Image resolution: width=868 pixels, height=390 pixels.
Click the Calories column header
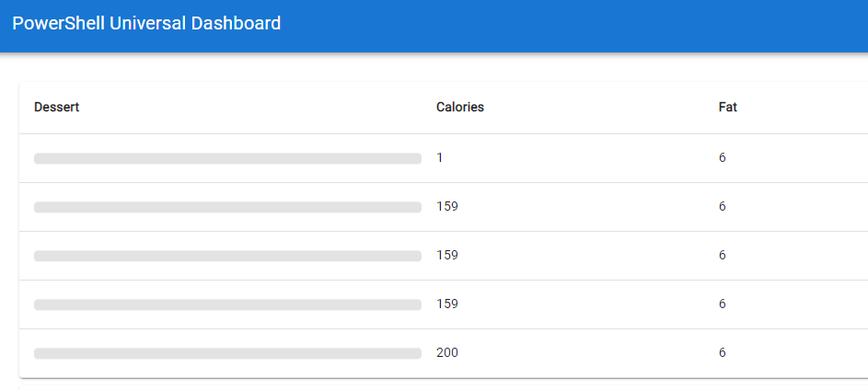point(459,108)
